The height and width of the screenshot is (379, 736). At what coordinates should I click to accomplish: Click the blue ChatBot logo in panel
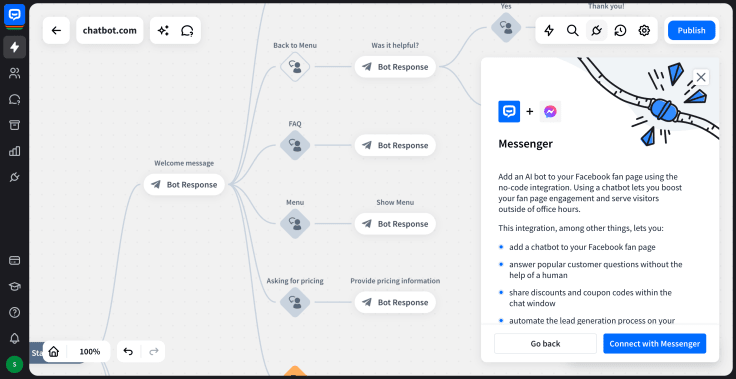tap(509, 111)
